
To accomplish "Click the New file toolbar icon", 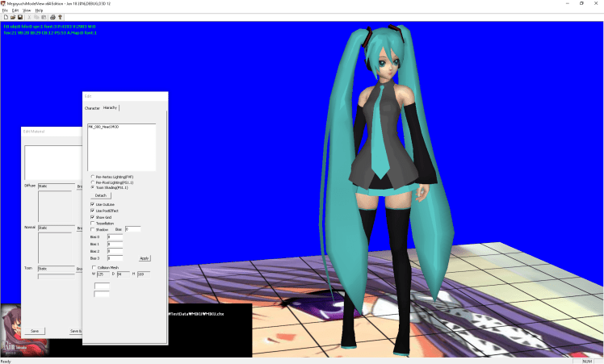I will tap(6, 17).
